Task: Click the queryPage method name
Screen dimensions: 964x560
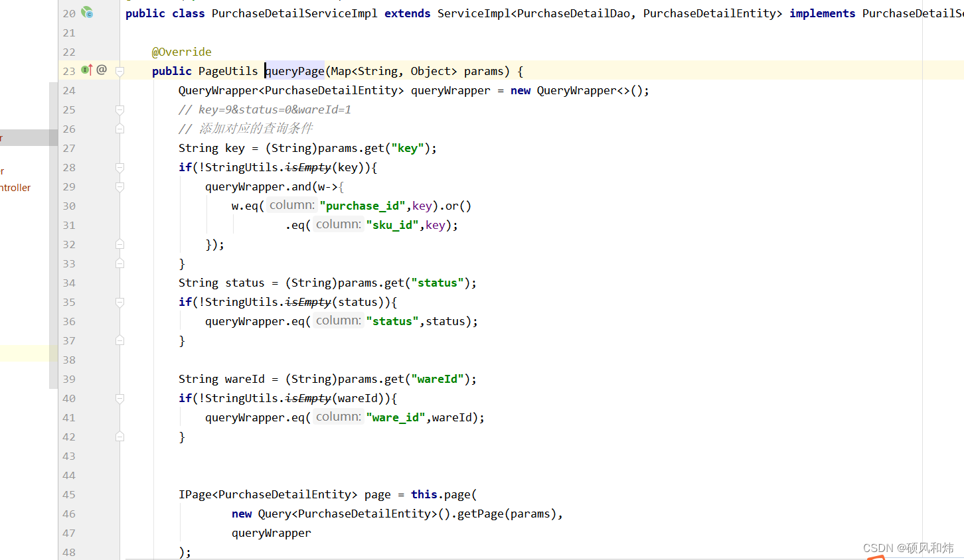Action: (x=295, y=71)
